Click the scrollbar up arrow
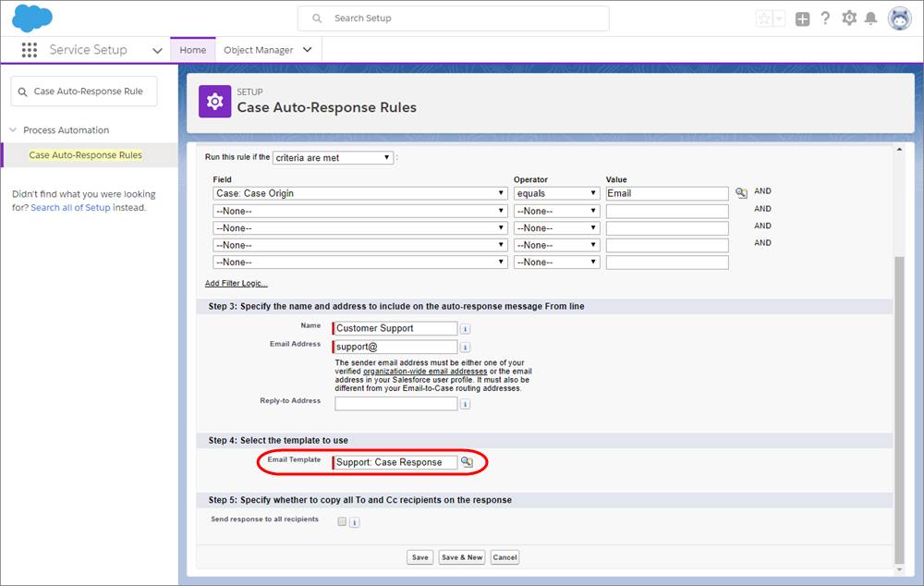924x586 pixels. (x=899, y=150)
